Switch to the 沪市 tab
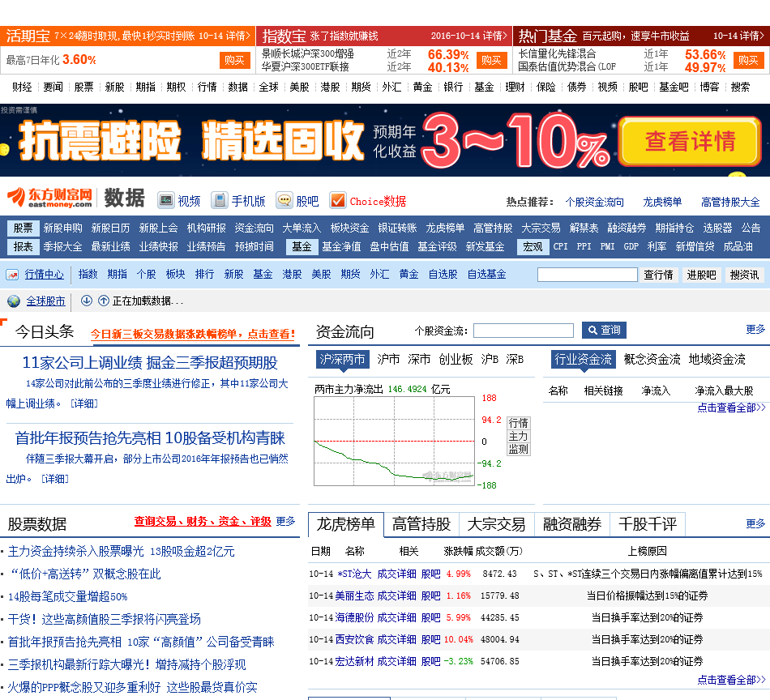 [x=388, y=360]
